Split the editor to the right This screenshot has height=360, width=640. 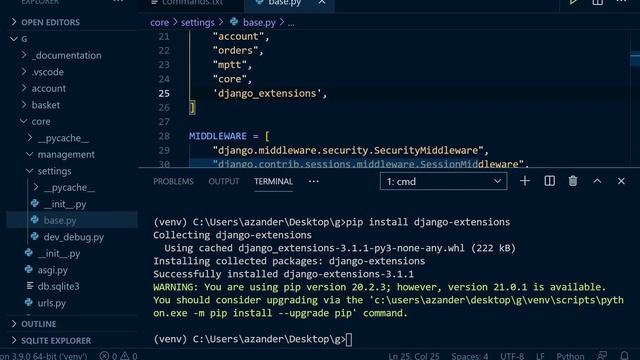pos(598,2)
